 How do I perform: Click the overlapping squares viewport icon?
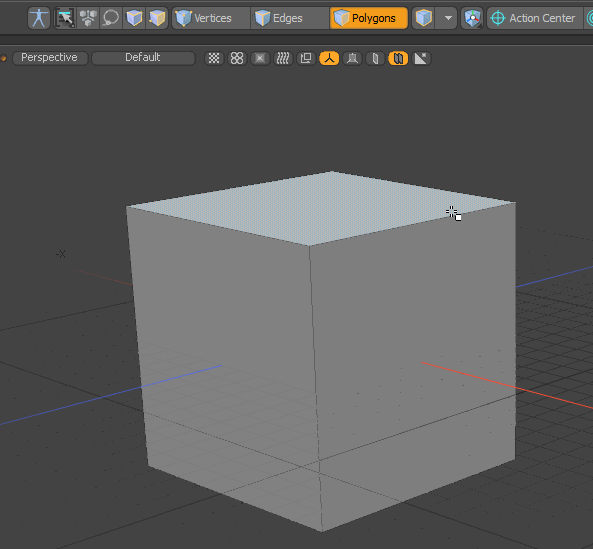306,58
